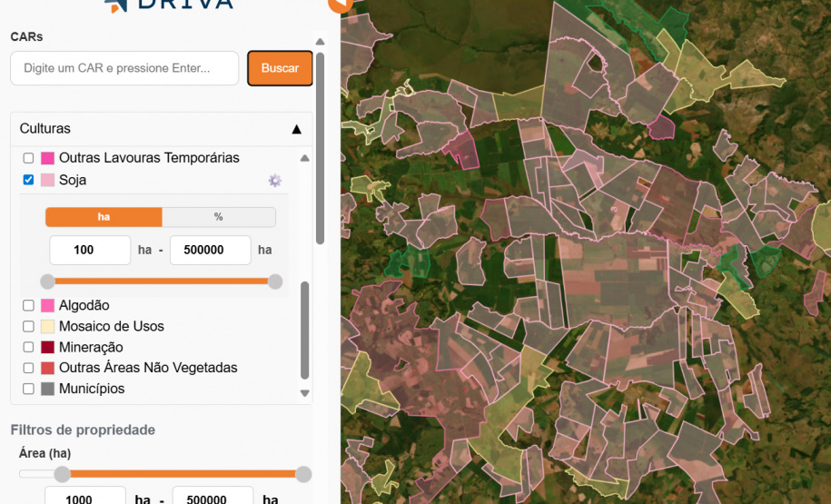The height and width of the screenshot is (504, 831).
Task: Click the orange collapse sidebar arrow button
Action: pos(340,5)
